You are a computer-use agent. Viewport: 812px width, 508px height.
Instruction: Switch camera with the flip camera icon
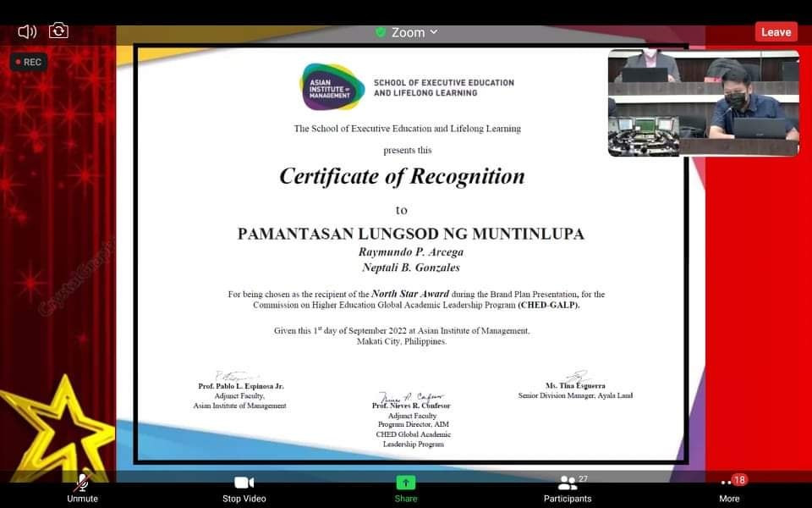[58, 30]
